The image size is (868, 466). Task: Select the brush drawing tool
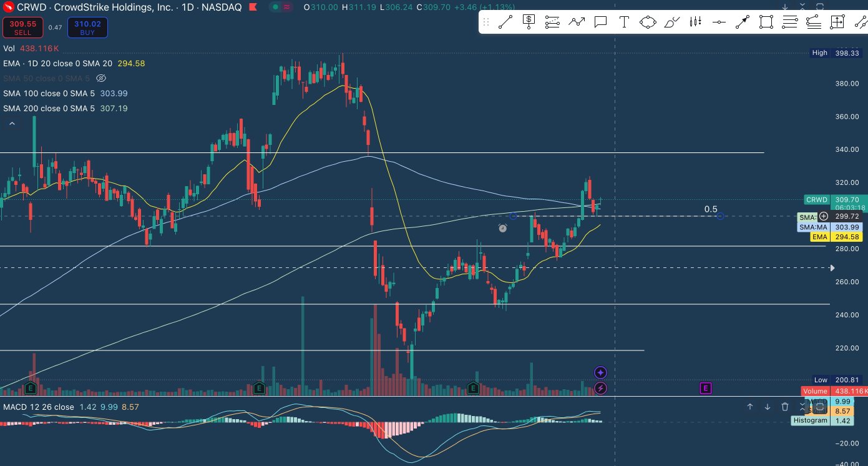click(671, 22)
